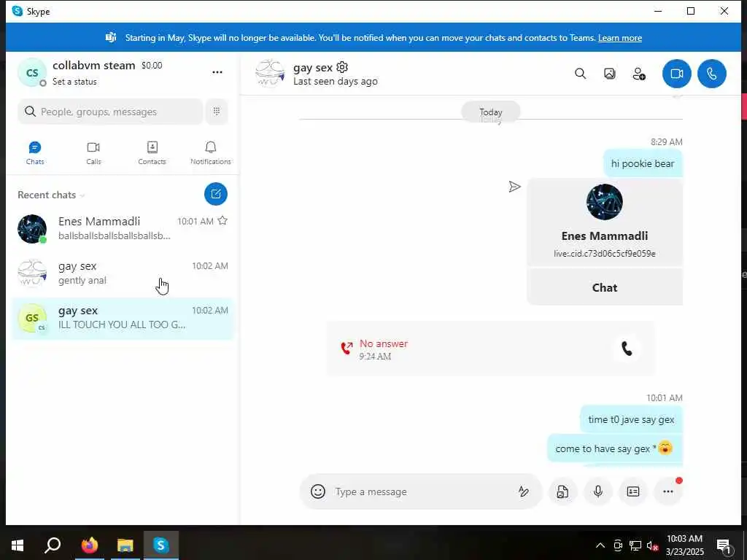Viewport: 747px width, 560px height.
Task: Start a video call with the contact
Action: pyautogui.click(x=676, y=74)
